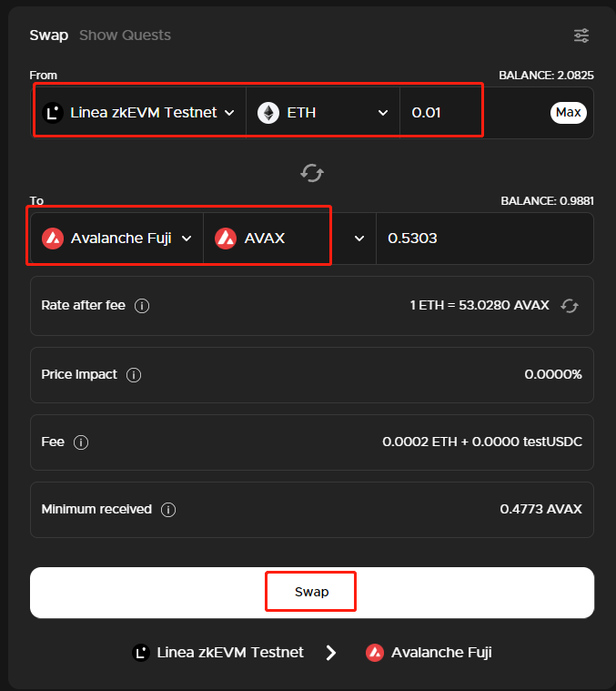The width and height of the screenshot is (616, 691).
Task: Expand the Avalanche Fuji network dropdown
Action: [187, 239]
